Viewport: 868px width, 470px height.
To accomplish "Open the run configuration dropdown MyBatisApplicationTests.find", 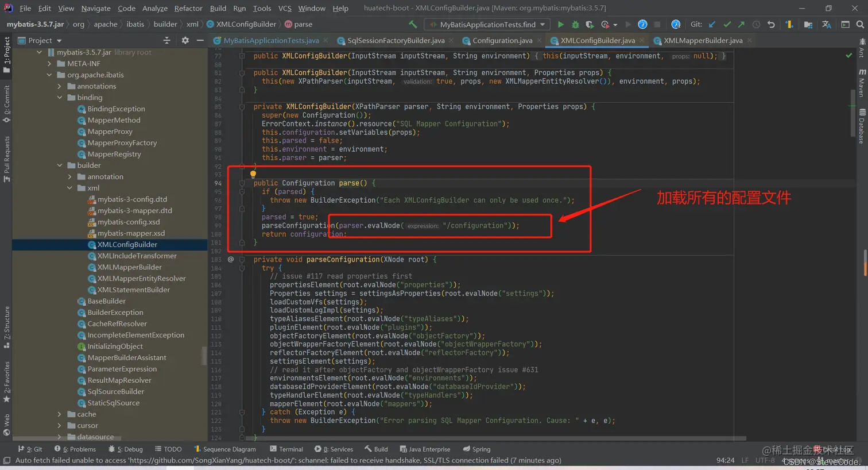I will [487, 24].
